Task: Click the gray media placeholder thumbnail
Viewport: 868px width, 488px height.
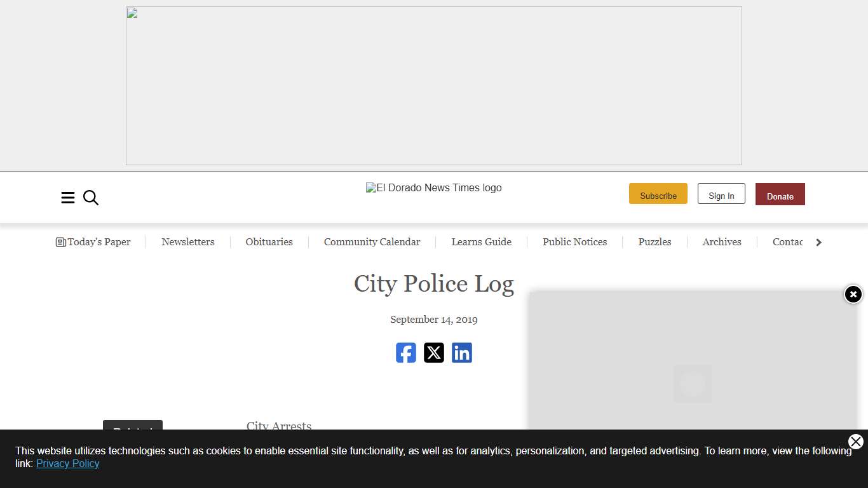Action: pos(693,384)
